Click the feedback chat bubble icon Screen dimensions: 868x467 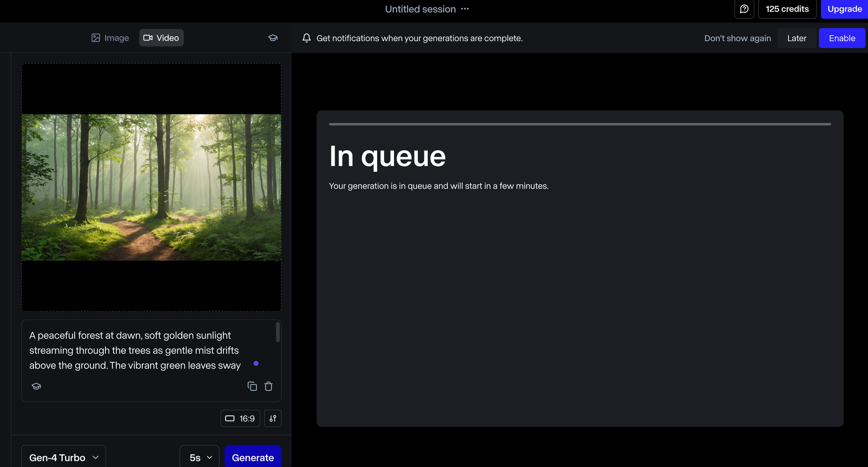pyautogui.click(x=744, y=9)
